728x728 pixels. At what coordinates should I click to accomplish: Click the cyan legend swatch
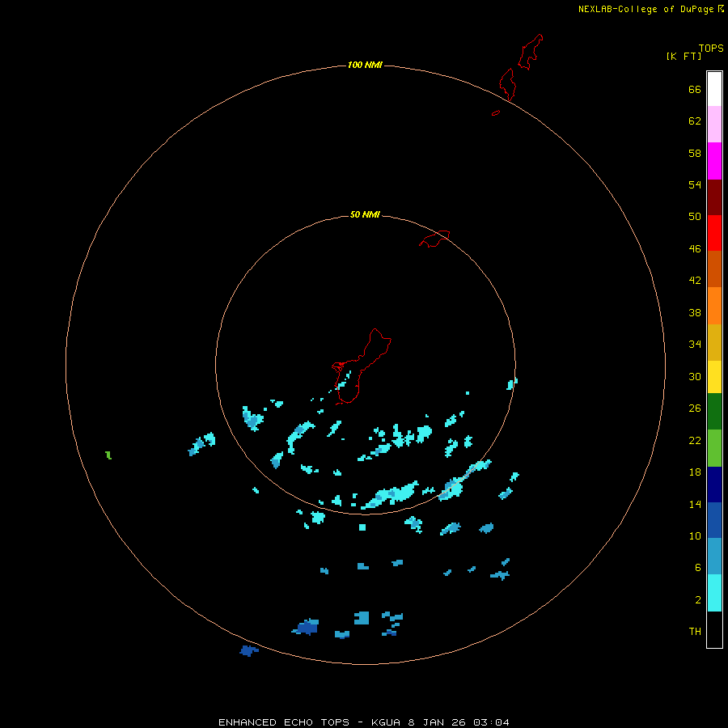[714, 593]
